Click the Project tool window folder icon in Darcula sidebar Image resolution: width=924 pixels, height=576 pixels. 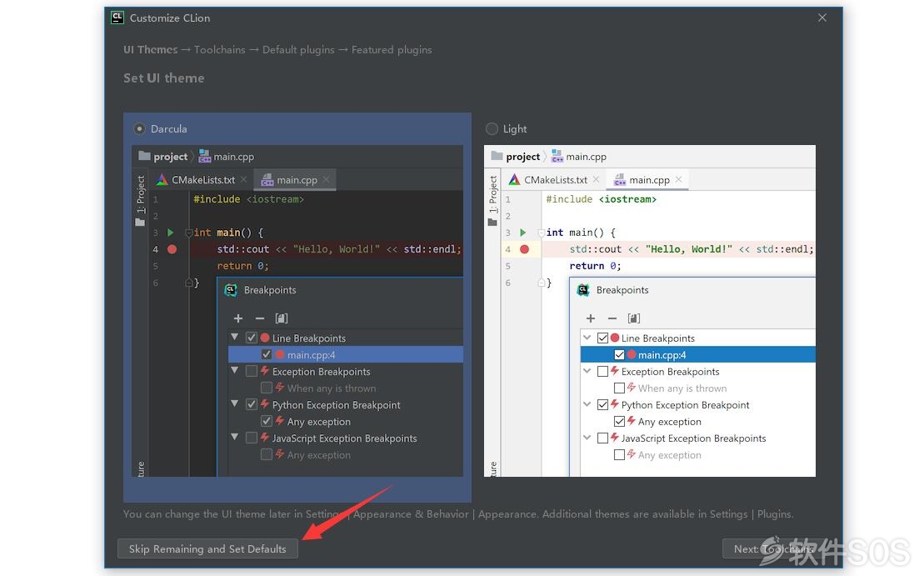140,223
